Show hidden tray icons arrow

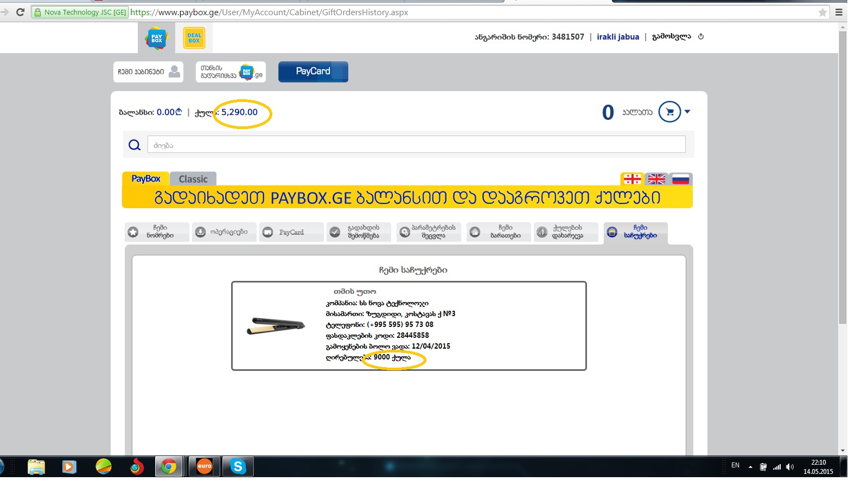[750, 467]
